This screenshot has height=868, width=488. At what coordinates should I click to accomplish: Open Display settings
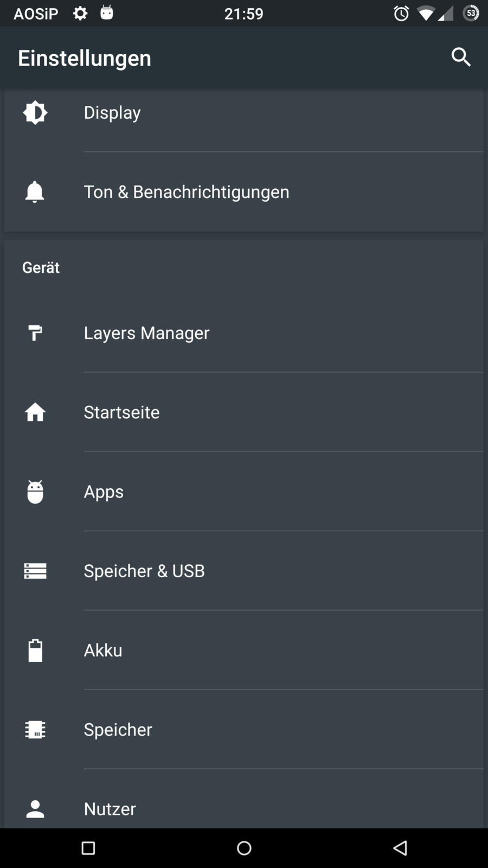(x=112, y=112)
